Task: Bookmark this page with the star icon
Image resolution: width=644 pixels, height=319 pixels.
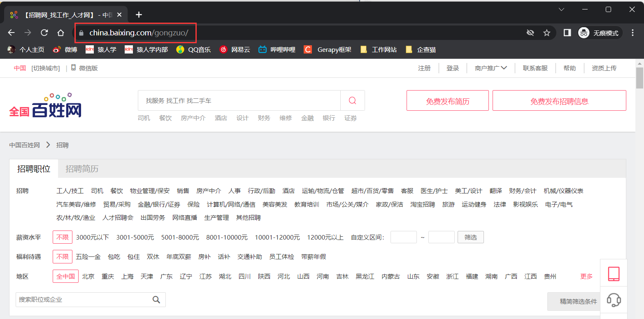Action: 546,33
